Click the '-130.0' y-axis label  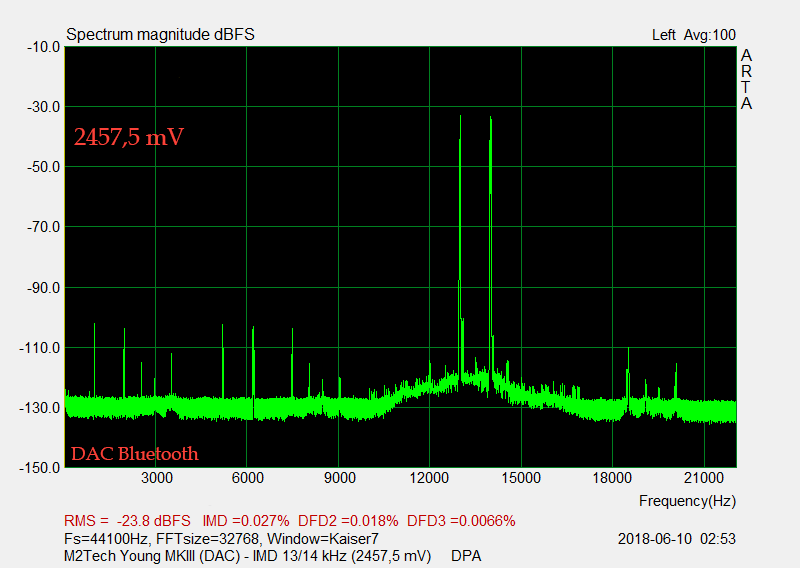tap(40, 408)
